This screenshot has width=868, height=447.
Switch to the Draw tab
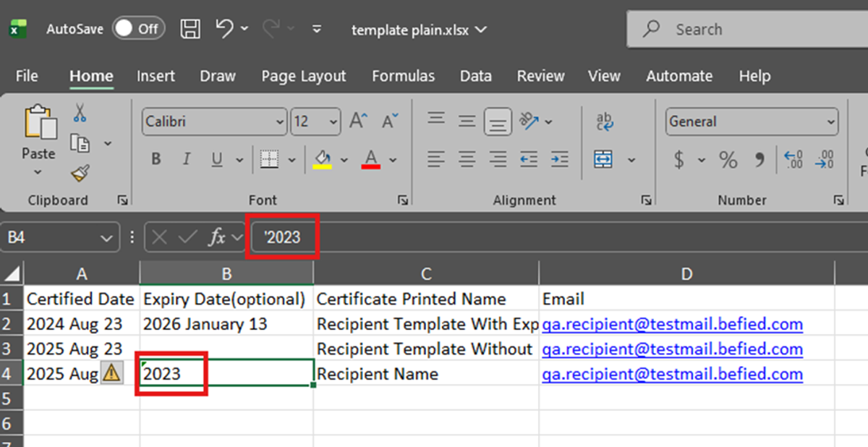(218, 76)
